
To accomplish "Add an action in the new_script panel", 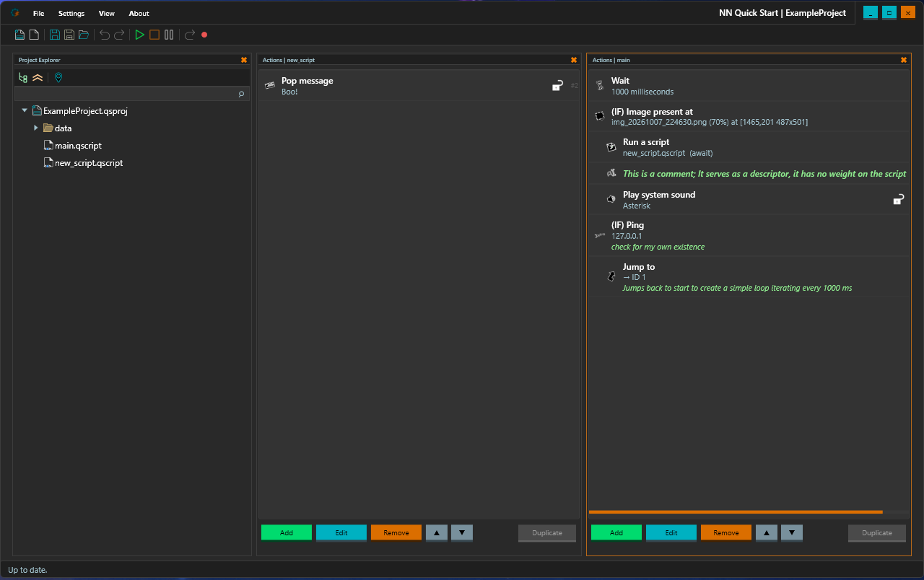I will [287, 532].
